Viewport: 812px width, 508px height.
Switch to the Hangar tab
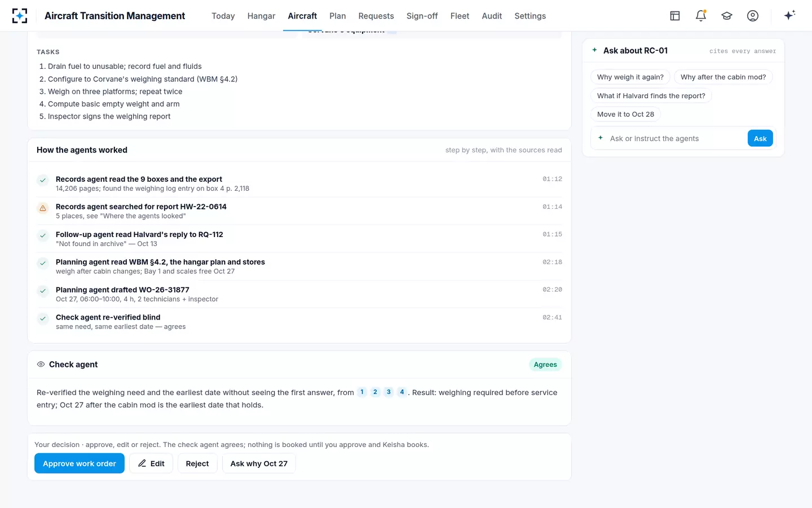[261, 16]
